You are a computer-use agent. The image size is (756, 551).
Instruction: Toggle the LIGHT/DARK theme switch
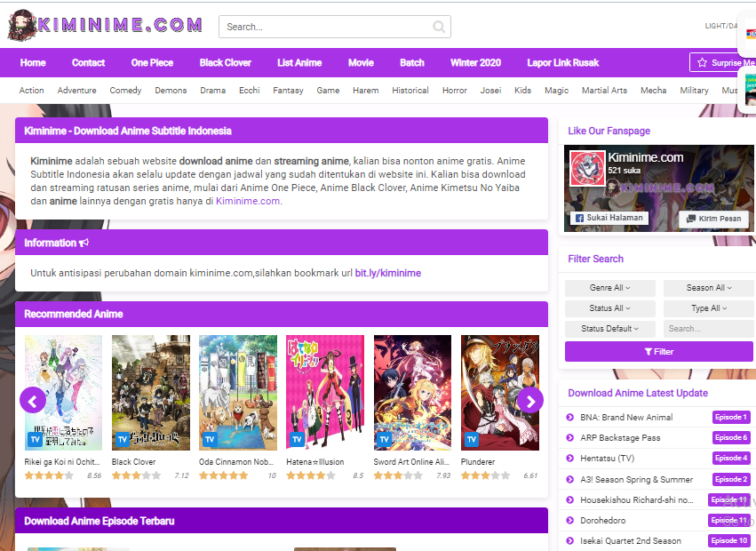[x=721, y=26]
